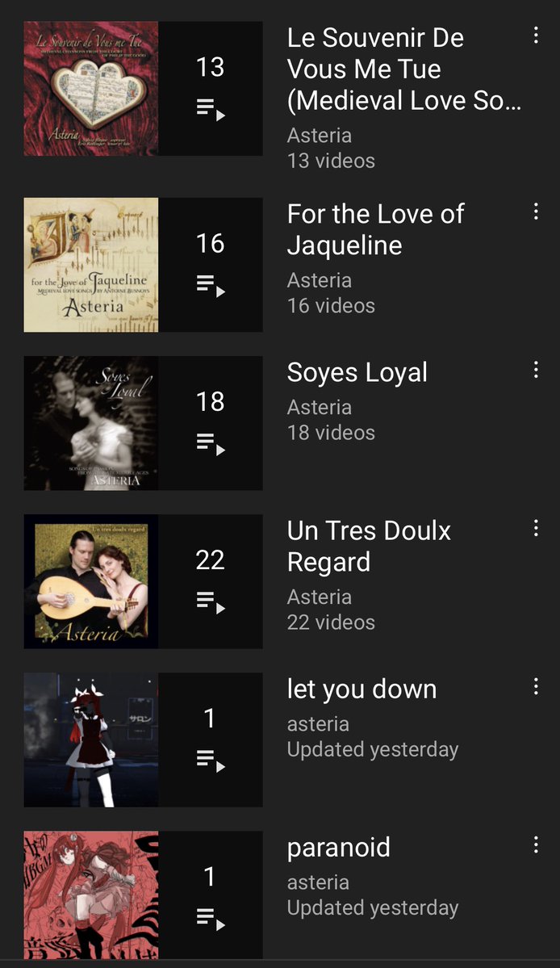Open the Un Tres Doulx Regard cover thumbnail
The image size is (560, 968).
[x=91, y=581]
